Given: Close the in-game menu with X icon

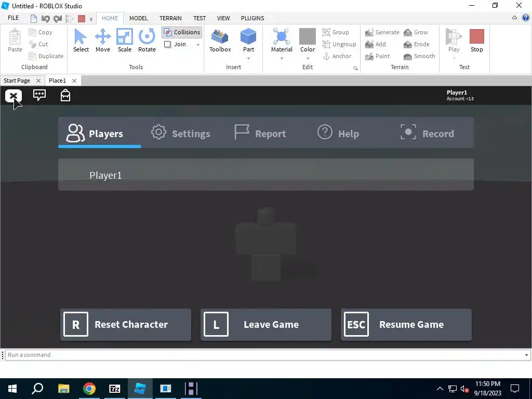Looking at the screenshot, I should tap(14, 96).
